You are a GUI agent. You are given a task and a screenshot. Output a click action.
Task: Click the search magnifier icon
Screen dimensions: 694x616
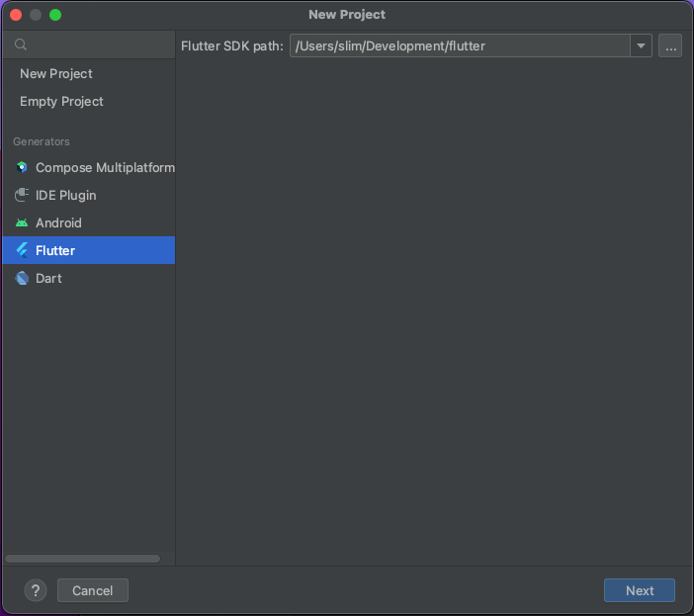click(21, 44)
